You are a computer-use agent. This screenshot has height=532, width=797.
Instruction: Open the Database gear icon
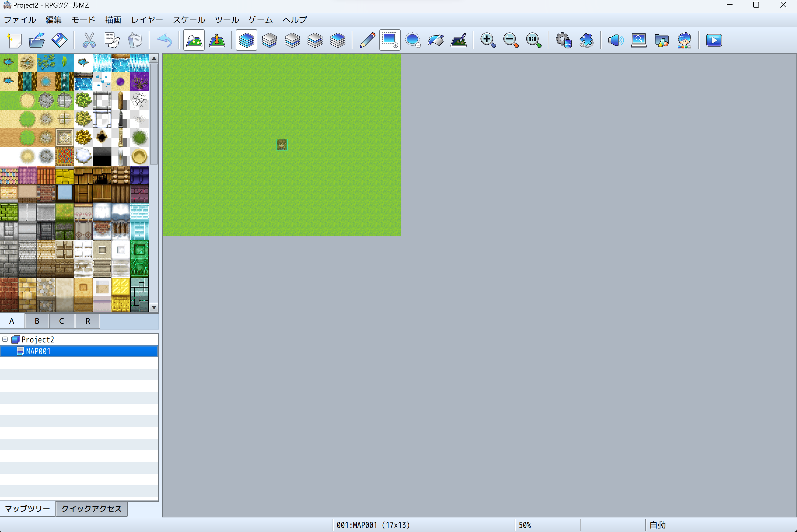tap(563, 40)
